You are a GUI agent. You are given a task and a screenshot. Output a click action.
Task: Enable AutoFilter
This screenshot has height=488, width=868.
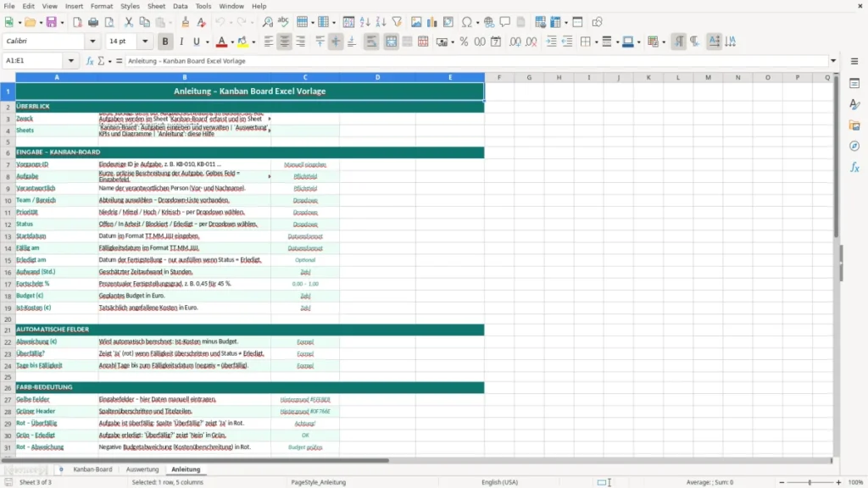(x=397, y=22)
